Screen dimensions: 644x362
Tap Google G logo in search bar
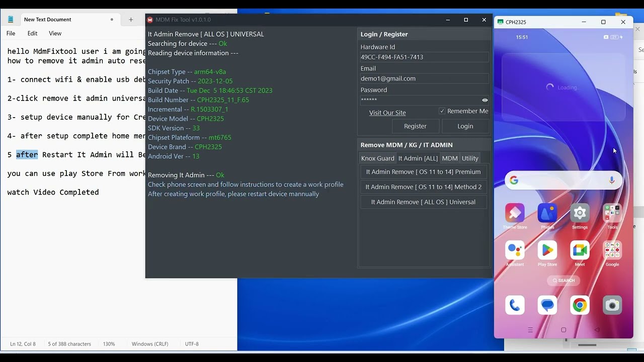(x=514, y=180)
